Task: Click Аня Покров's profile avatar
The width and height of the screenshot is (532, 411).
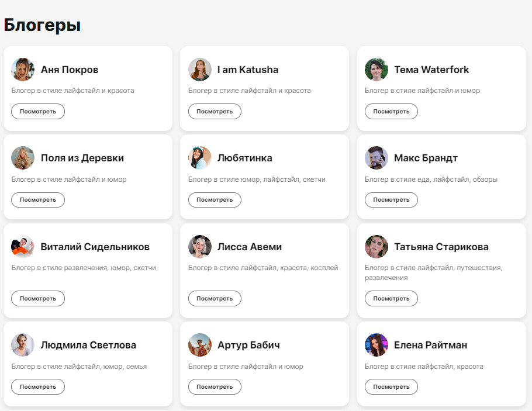Action: pos(23,70)
